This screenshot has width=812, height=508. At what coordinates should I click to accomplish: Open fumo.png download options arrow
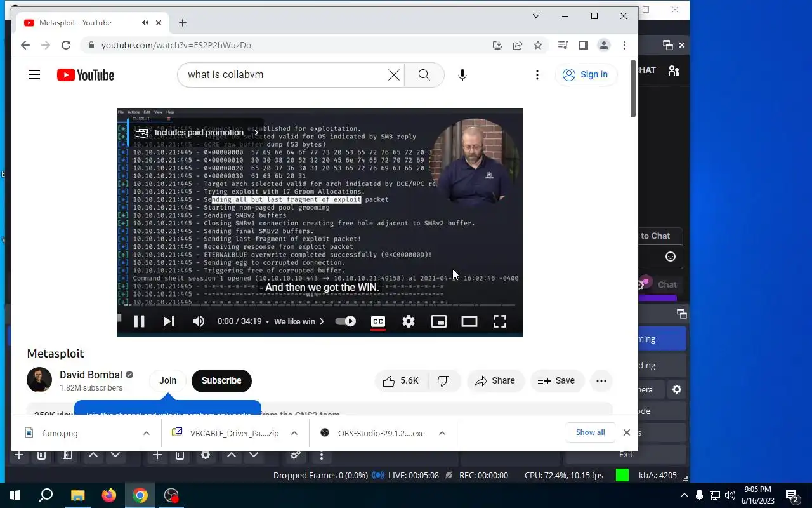pos(147,433)
